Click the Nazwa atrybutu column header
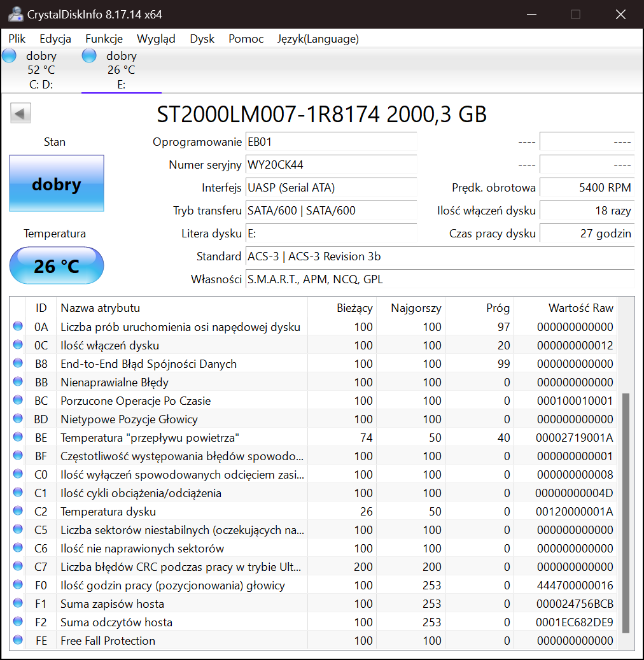The image size is (644, 660). (182, 307)
